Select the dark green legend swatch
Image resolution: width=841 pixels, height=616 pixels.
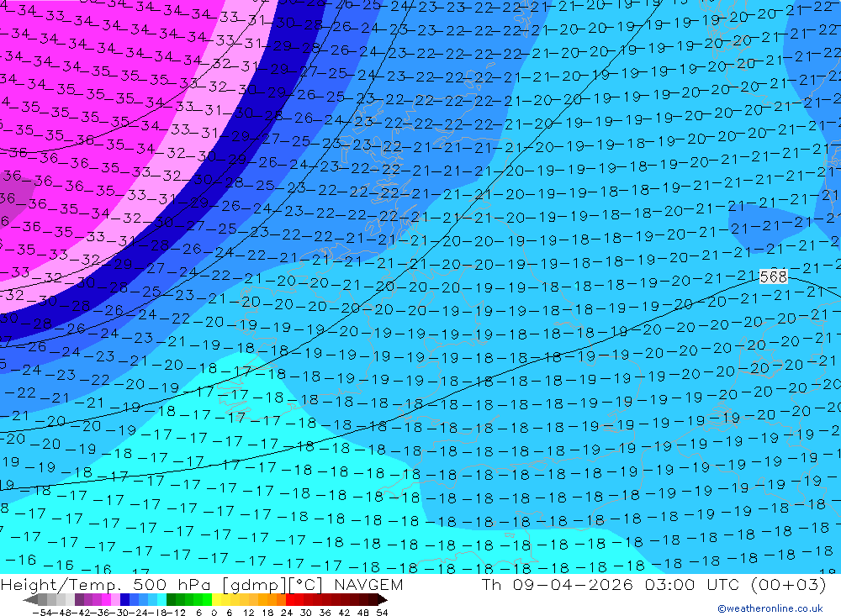(x=171, y=599)
